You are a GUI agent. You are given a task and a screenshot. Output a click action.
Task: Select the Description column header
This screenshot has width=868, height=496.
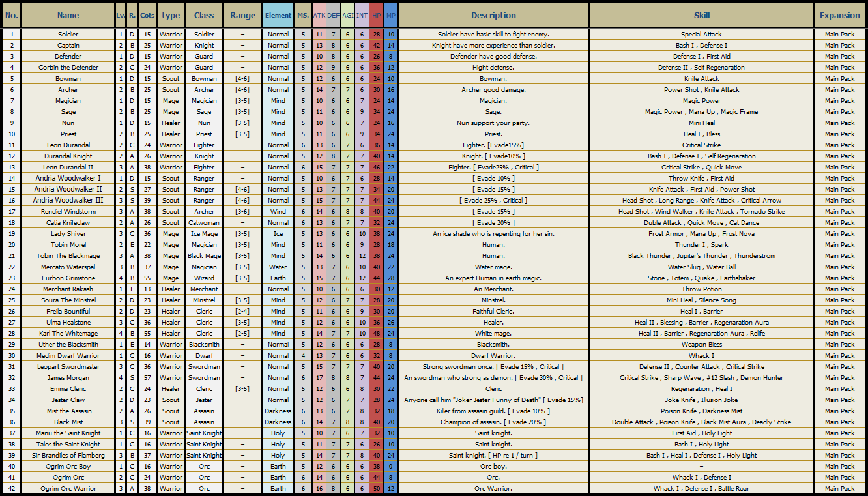tap(493, 16)
